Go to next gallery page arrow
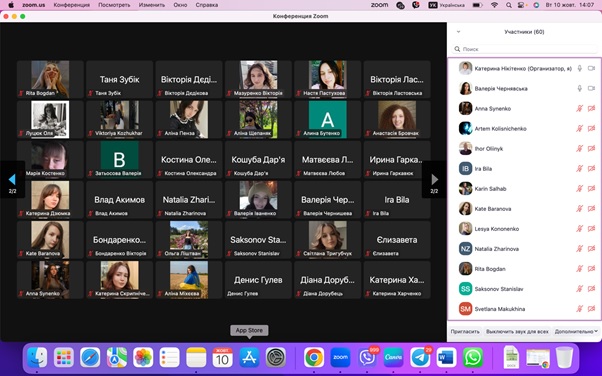Viewport: 602px width, 376px height. [434, 180]
